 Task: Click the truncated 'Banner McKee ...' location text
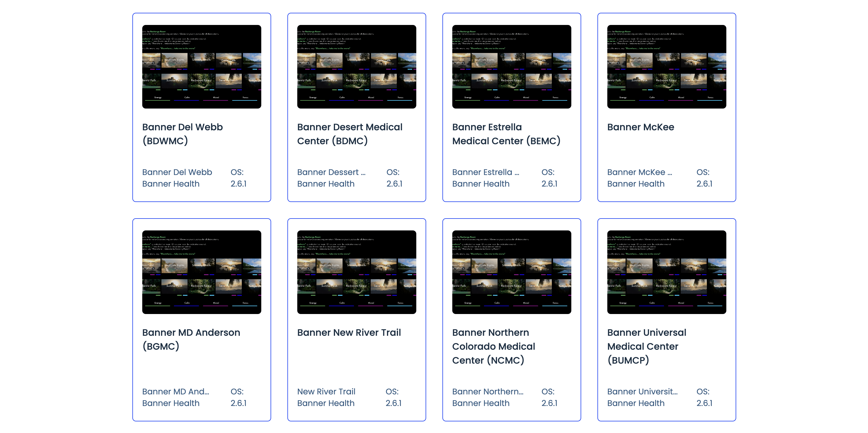click(640, 172)
